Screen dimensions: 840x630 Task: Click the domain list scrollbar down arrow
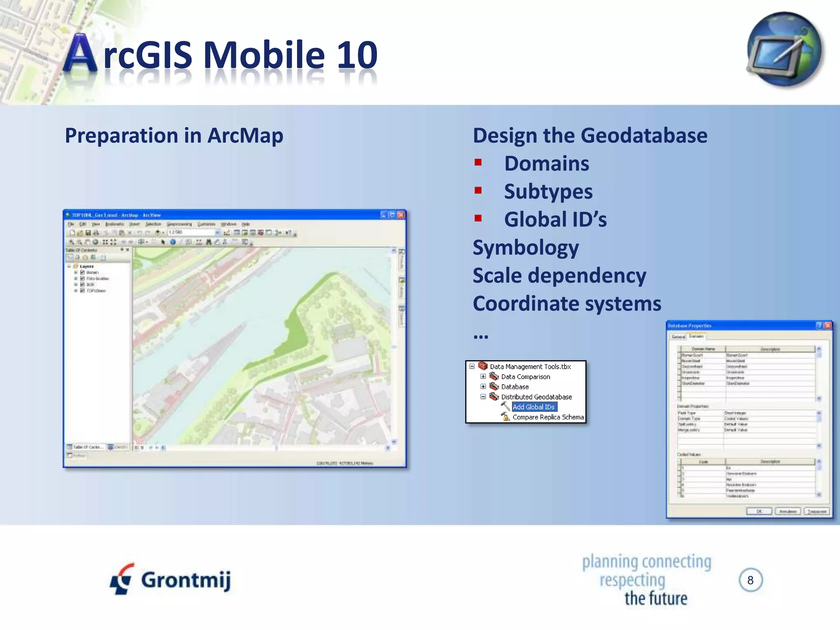coord(819,398)
